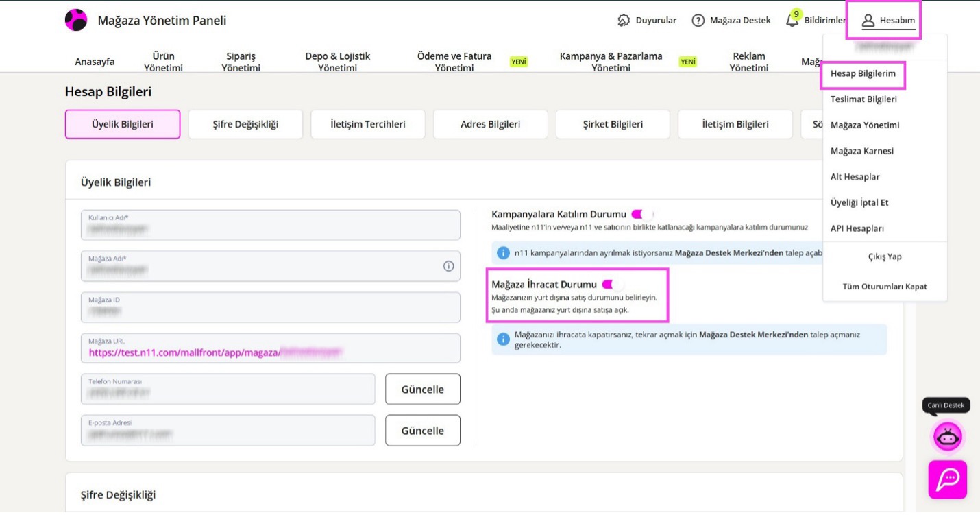Toggle Kampanyalara Katılım Durumu switch
Screen dimensions: 980x515
[x=641, y=215]
